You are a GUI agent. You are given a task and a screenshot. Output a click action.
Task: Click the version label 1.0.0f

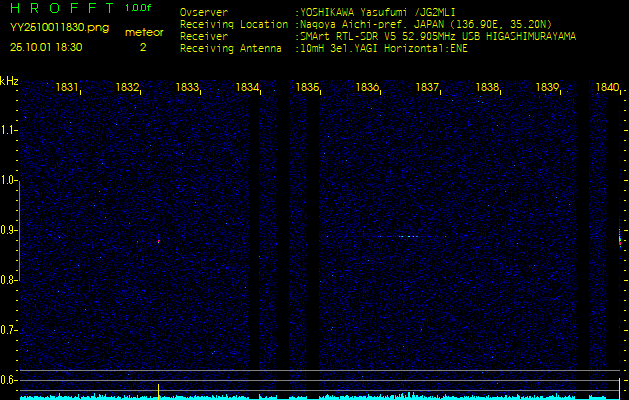pyautogui.click(x=138, y=8)
